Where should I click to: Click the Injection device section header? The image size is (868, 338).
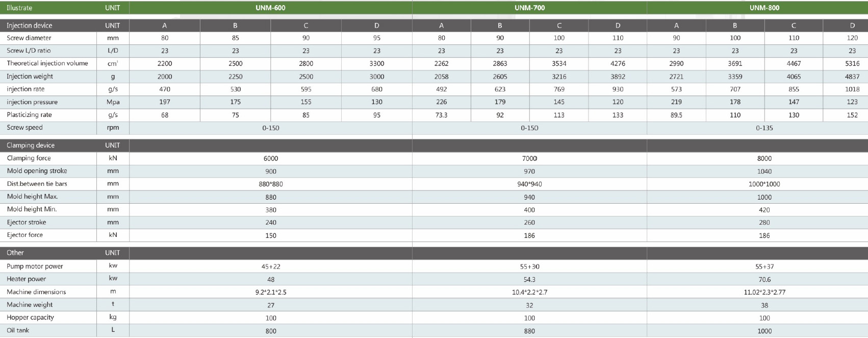point(29,26)
